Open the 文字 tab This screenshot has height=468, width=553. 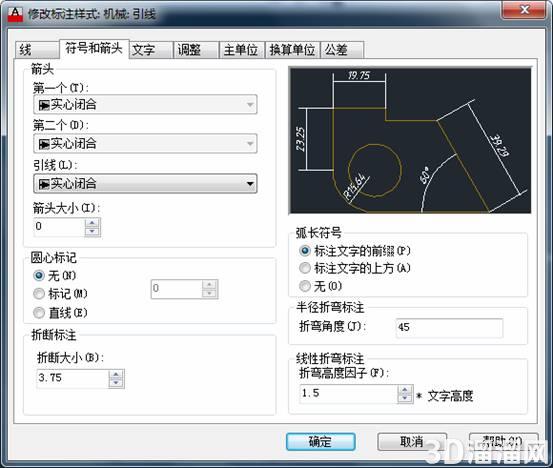pos(151,50)
